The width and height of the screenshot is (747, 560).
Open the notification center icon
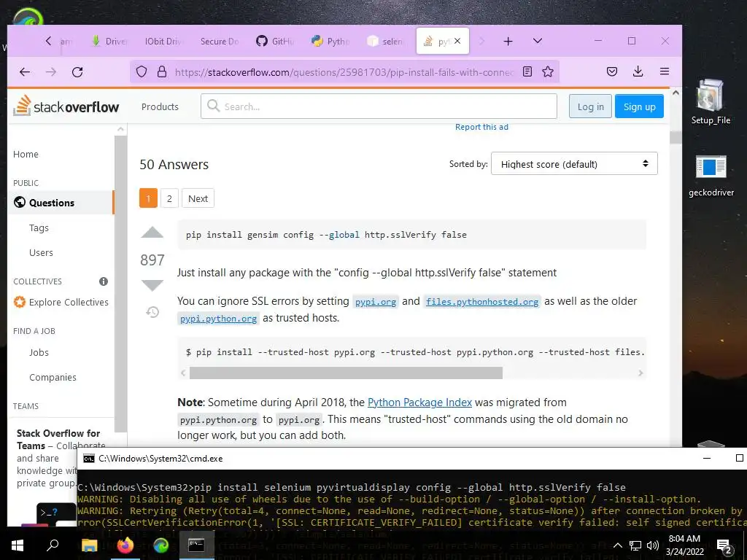coord(724,547)
